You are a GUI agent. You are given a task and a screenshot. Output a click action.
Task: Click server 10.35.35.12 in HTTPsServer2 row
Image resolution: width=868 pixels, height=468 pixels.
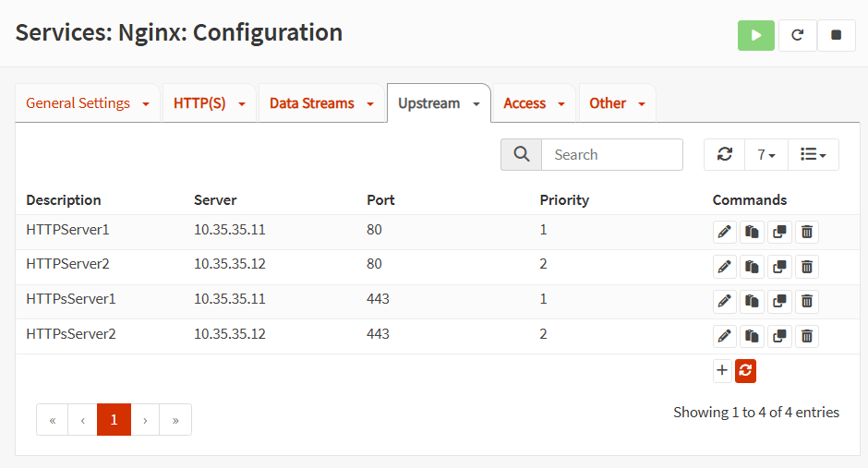click(230, 334)
